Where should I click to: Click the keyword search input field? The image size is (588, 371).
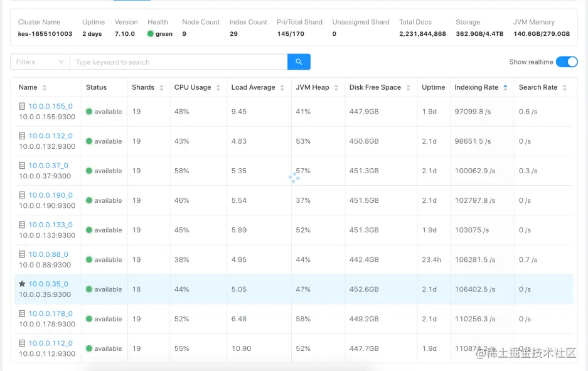[x=179, y=62]
